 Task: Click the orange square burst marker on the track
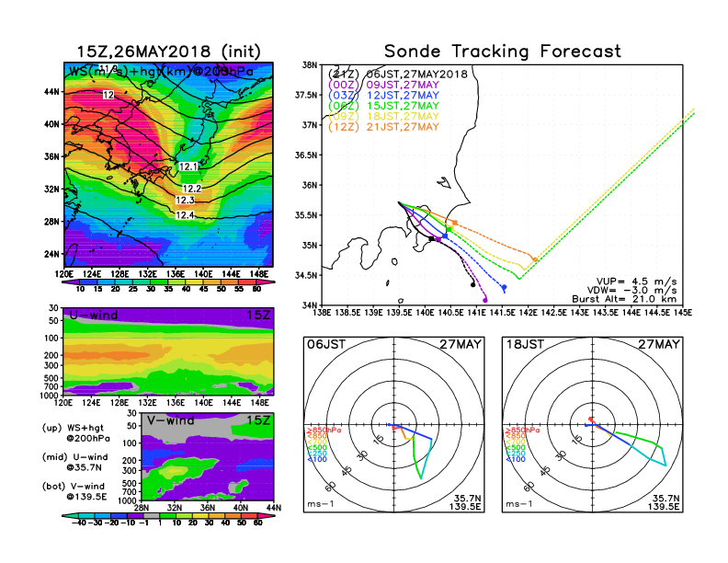[455, 223]
